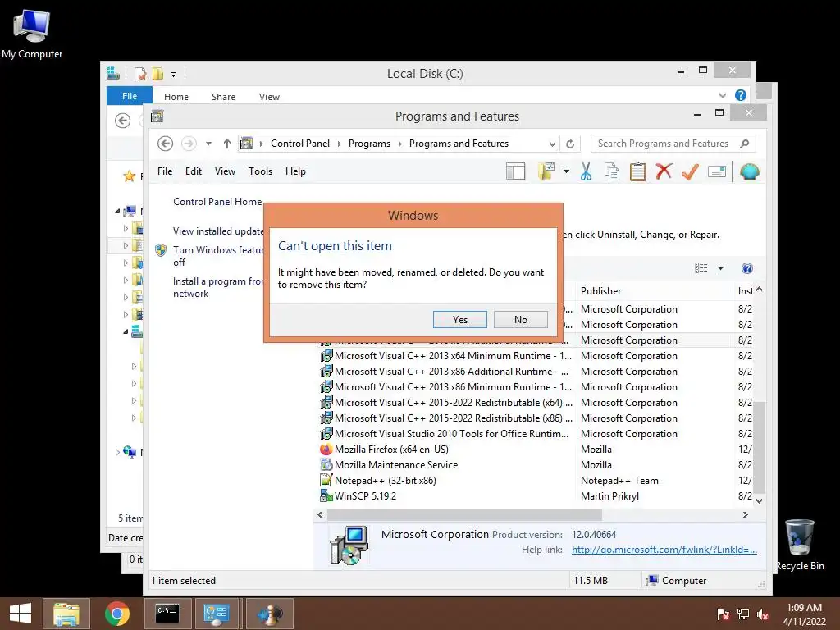The image size is (840, 630).
Task: Click the teal shell toolbar icon
Action: [750, 172]
